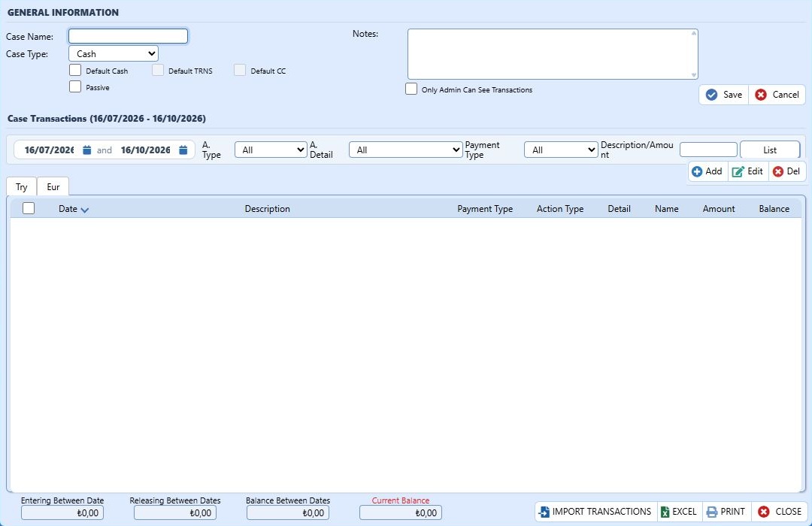The width and height of the screenshot is (812, 526).
Task: Click the Cancel button
Action: point(777,95)
